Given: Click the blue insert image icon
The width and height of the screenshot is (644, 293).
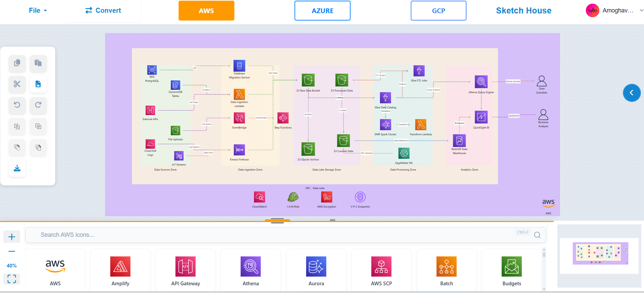Looking at the screenshot, I should [38, 84].
